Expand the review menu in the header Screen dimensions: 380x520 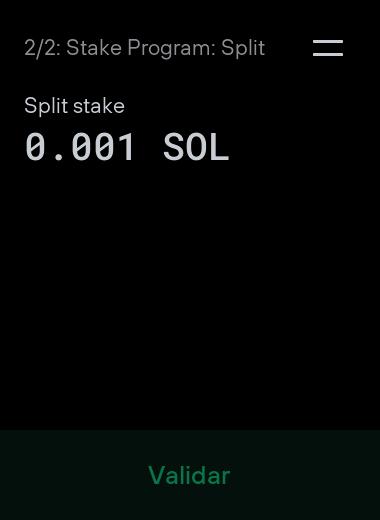pos(328,48)
